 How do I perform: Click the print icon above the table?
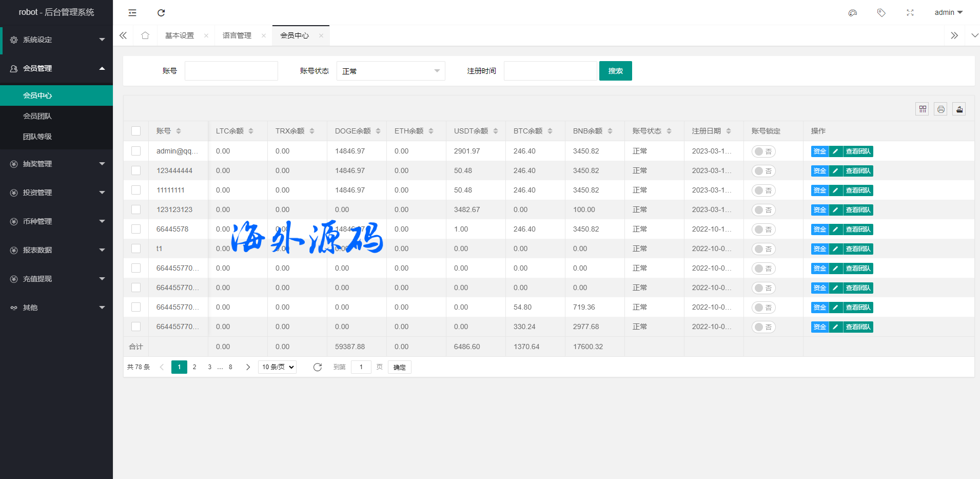tap(940, 109)
